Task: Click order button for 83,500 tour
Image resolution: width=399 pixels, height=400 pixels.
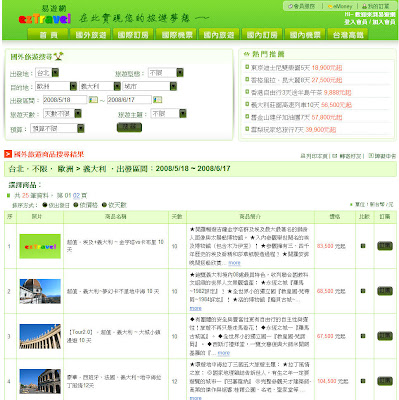Action: pyautogui.click(x=385, y=246)
